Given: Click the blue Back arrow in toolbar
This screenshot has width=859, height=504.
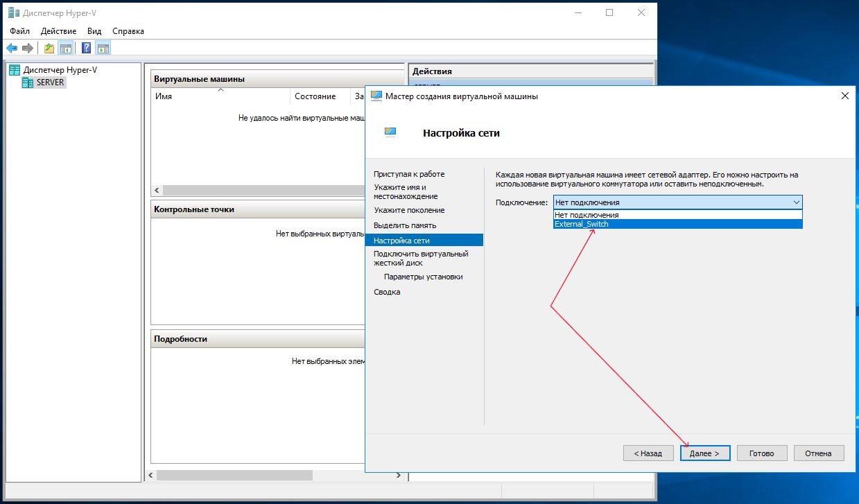Looking at the screenshot, I should pos(12,48).
